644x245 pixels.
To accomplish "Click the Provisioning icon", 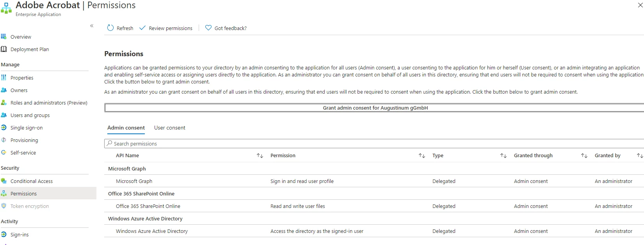I will 4,140.
